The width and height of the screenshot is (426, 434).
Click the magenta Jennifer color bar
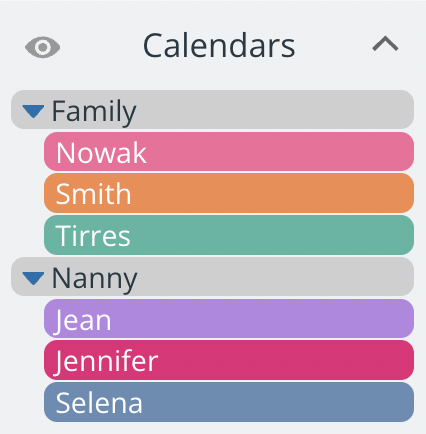[229, 360]
